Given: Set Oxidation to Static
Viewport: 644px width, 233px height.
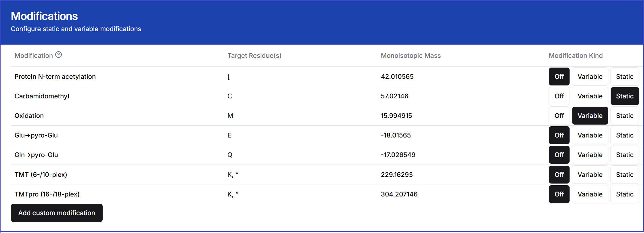Looking at the screenshot, I should click(x=624, y=116).
